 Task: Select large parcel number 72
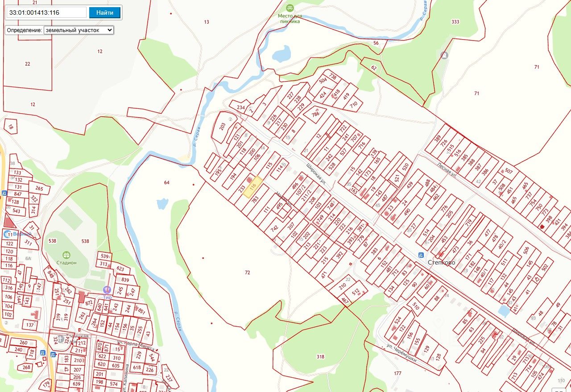pos(248,272)
